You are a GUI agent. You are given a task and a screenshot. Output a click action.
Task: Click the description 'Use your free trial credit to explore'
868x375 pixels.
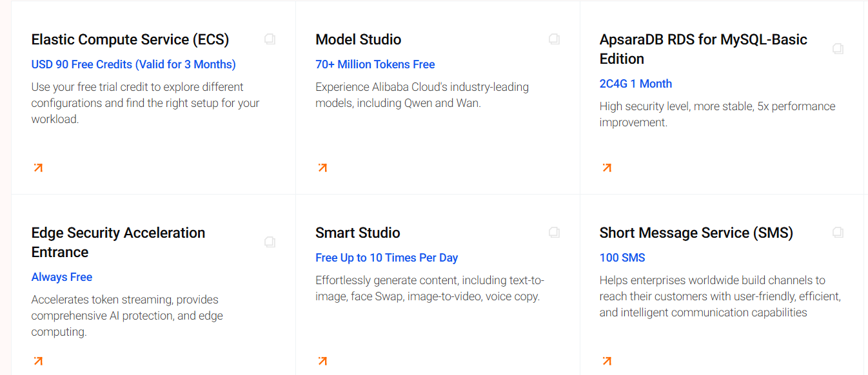point(146,103)
